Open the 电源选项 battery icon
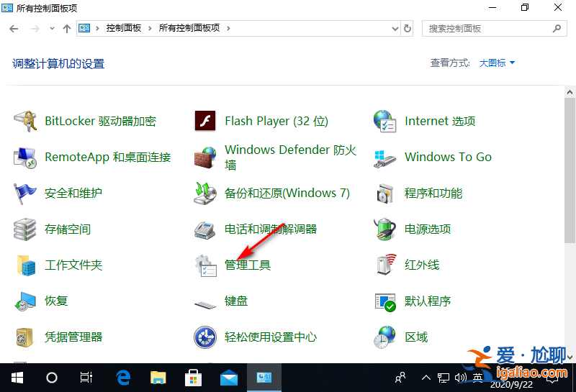 tap(384, 229)
